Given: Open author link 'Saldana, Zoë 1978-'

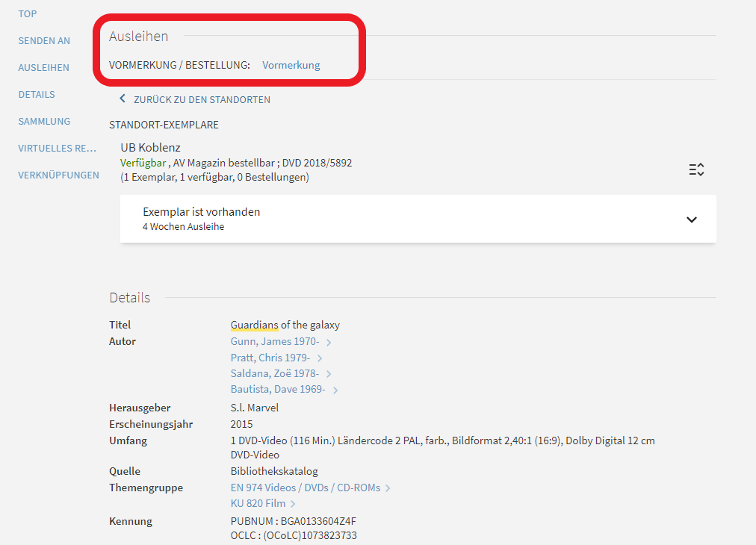Looking at the screenshot, I should click(275, 374).
